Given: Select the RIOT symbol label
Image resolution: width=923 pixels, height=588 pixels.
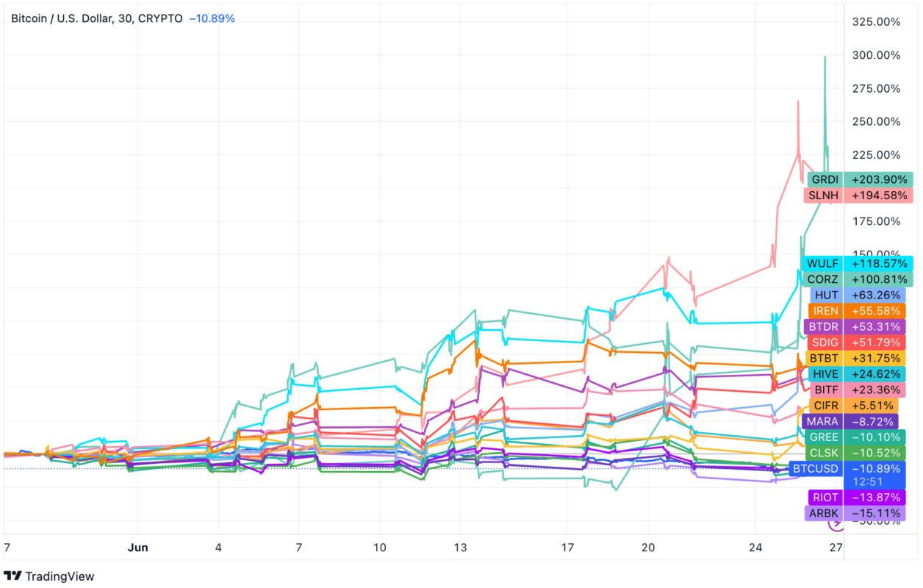Looking at the screenshot, I should pyautogui.click(x=825, y=497).
